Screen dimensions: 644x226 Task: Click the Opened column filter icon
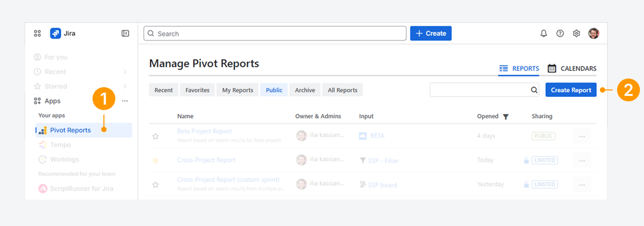pyautogui.click(x=505, y=117)
